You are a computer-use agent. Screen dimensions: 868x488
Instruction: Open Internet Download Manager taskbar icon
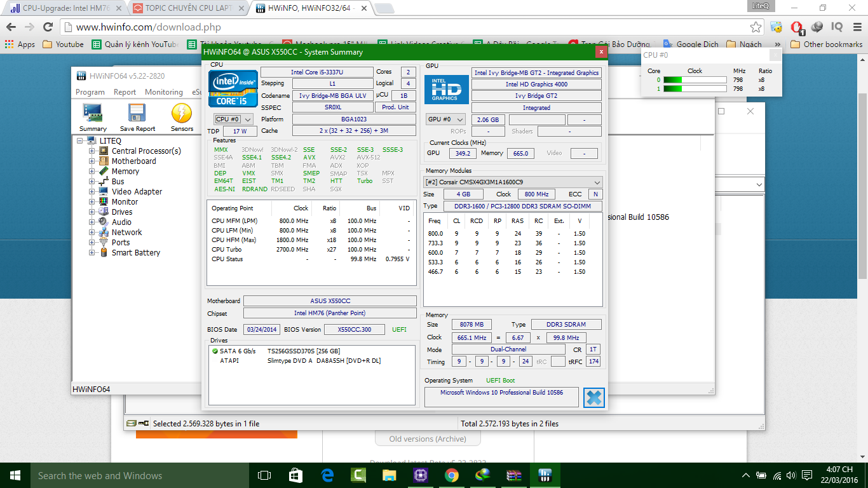pos(483,475)
